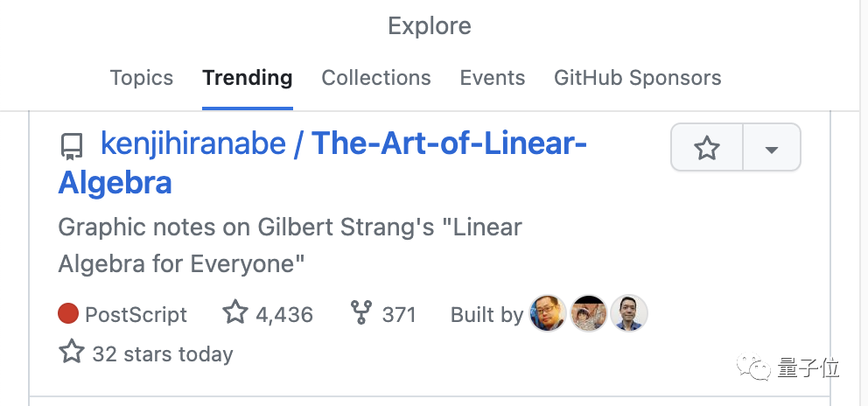Click the repository book icon
The image size is (868, 406).
click(x=72, y=145)
